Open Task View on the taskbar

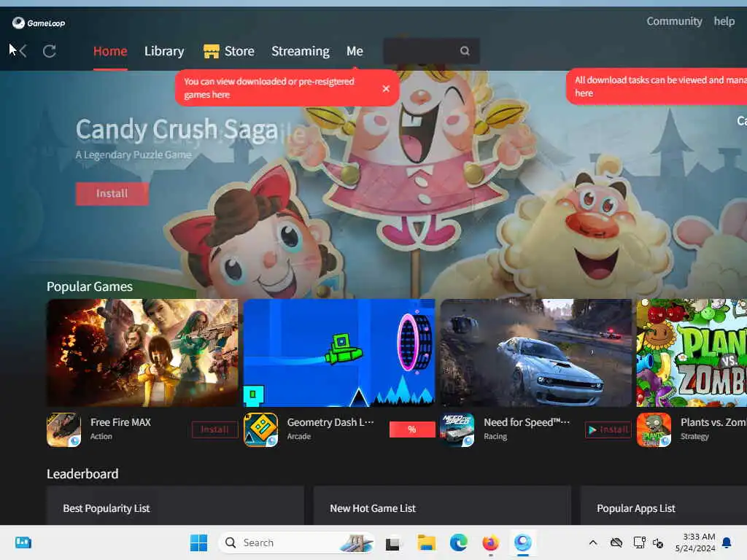click(x=392, y=542)
